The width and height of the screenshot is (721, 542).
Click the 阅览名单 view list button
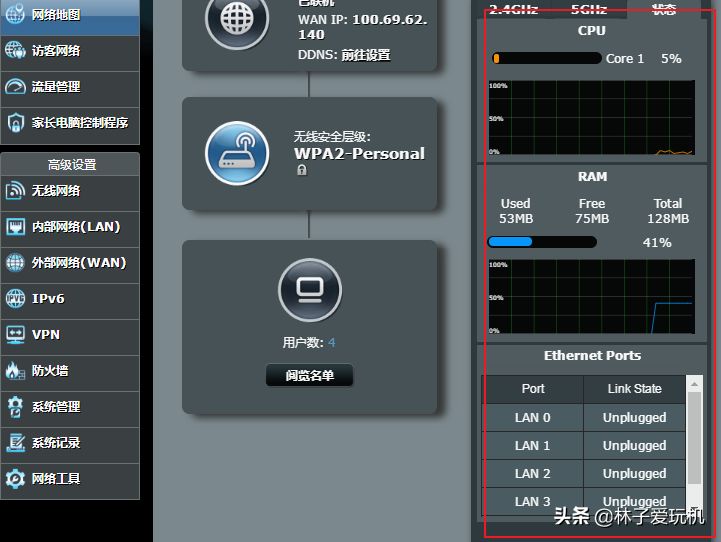(309, 376)
